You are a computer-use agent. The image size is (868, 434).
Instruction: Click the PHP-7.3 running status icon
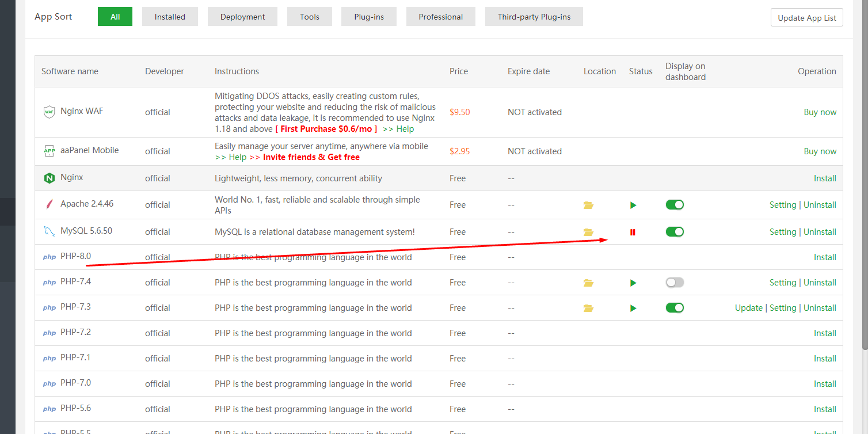coord(633,308)
